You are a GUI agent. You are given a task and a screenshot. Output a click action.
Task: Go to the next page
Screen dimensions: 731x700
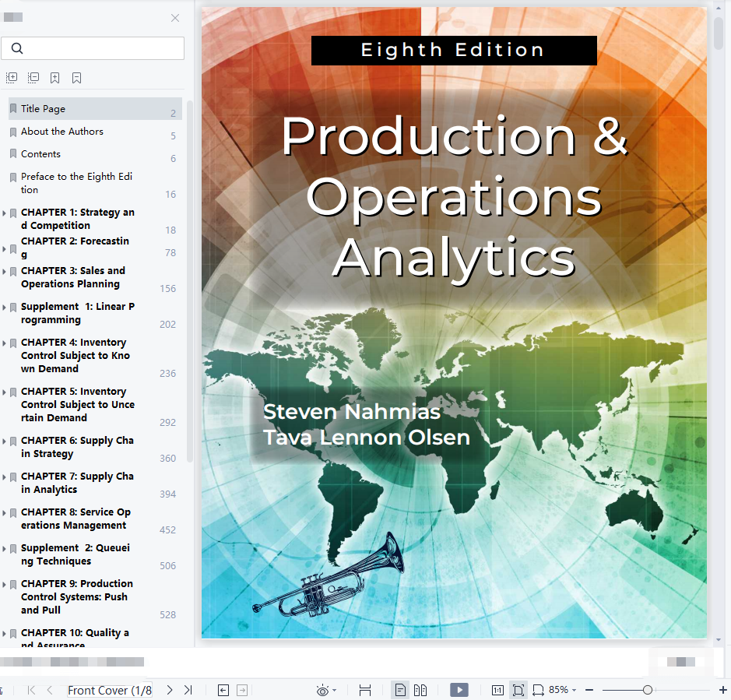[x=170, y=690]
